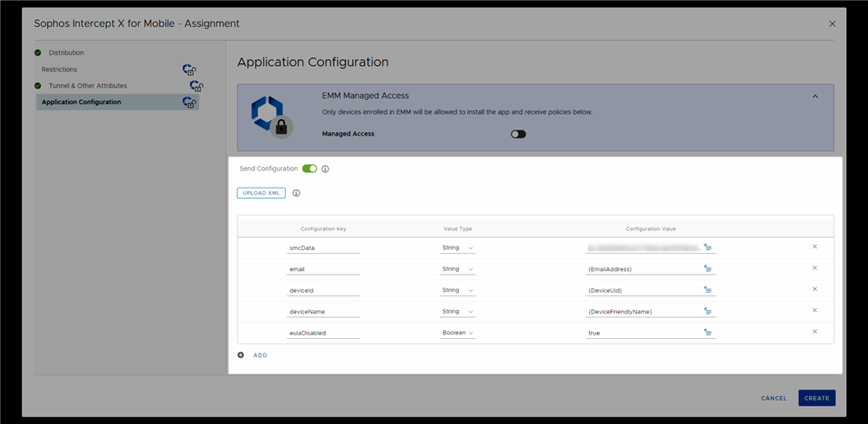Open lookup value picker for deviceId row
The width and height of the screenshot is (868, 424).
707,289
